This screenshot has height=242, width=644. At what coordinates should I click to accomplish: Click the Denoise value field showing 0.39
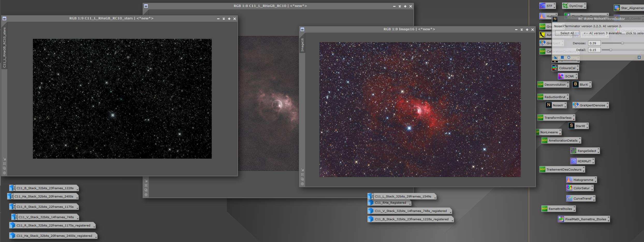click(x=594, y=43)
